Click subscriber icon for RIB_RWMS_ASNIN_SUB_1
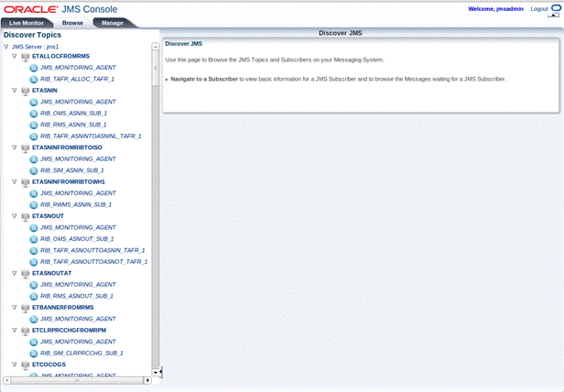564x392 pixels. click(34, 205)
